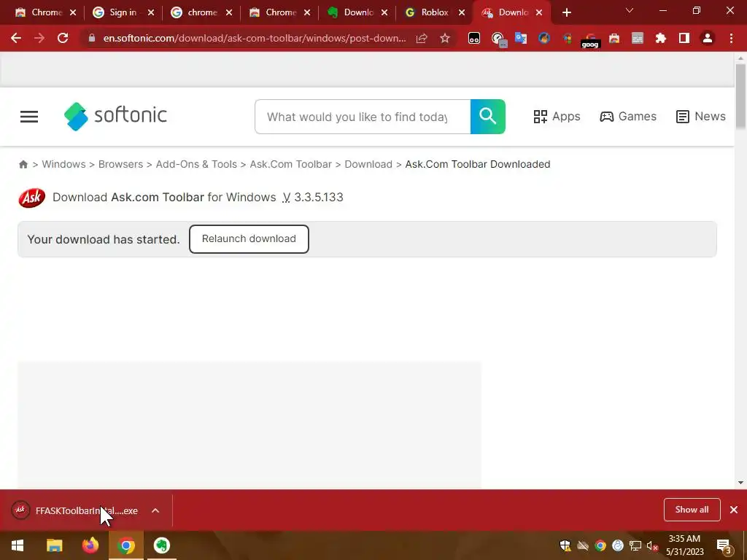Open Evernote from the taskbar
This screenshot has height=560, width=747.
[x=162, y=545]
